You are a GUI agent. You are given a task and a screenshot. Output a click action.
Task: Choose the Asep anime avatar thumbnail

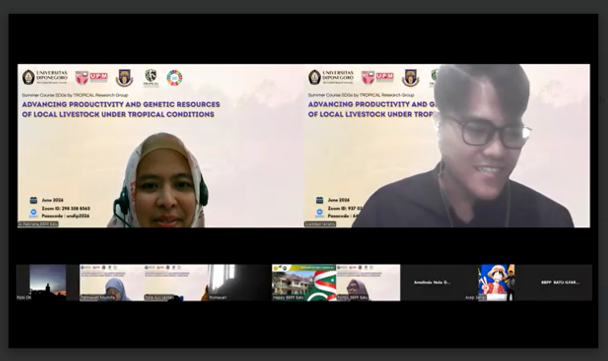[496, 283]
